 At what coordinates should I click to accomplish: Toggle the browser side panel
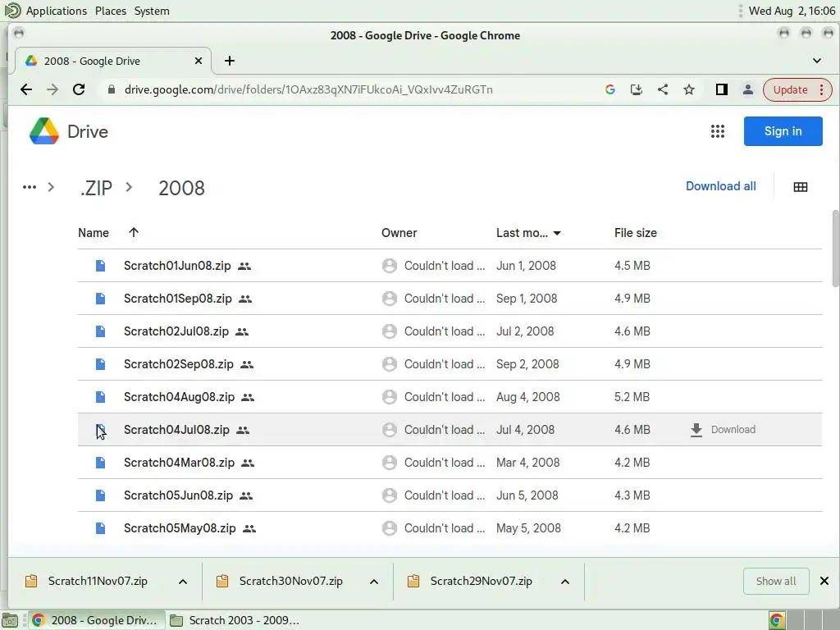pos(721,89)
